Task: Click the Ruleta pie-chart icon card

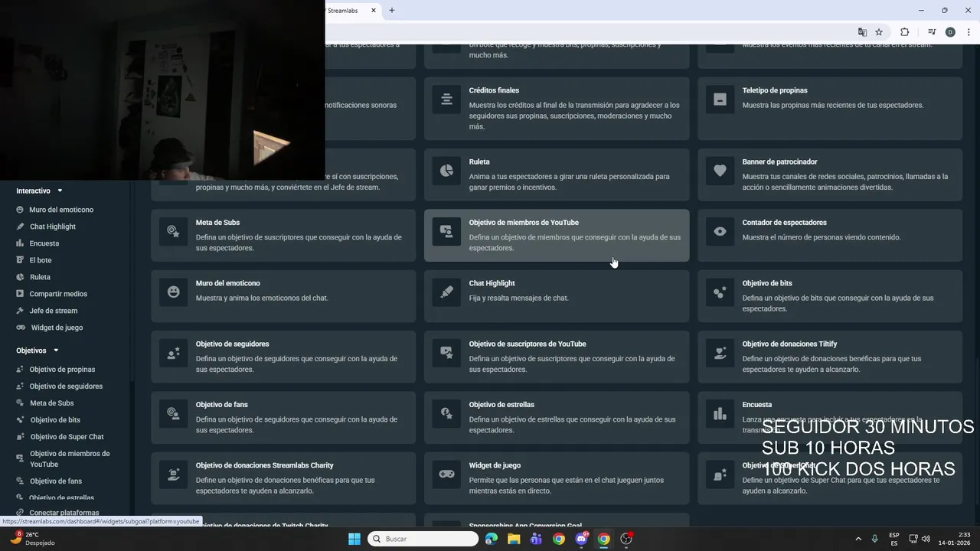Action: point(557,174)
